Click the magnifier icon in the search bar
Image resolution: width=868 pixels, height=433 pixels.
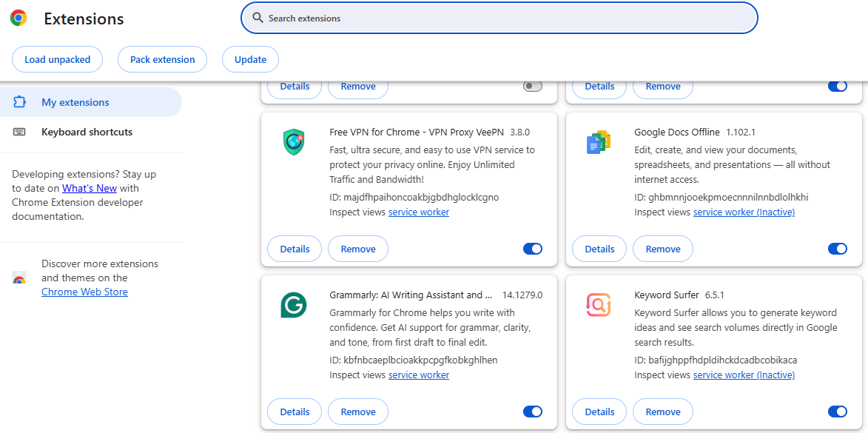coord(258,18)
